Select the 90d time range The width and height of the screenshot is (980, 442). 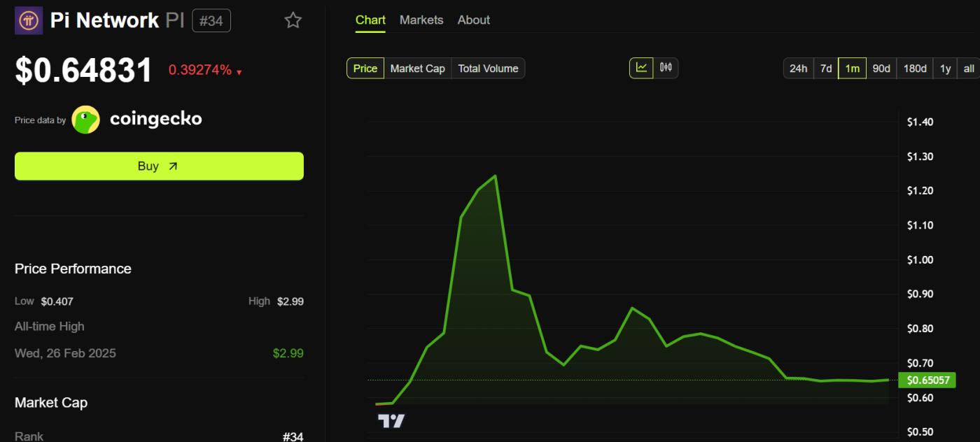point(881,68)
